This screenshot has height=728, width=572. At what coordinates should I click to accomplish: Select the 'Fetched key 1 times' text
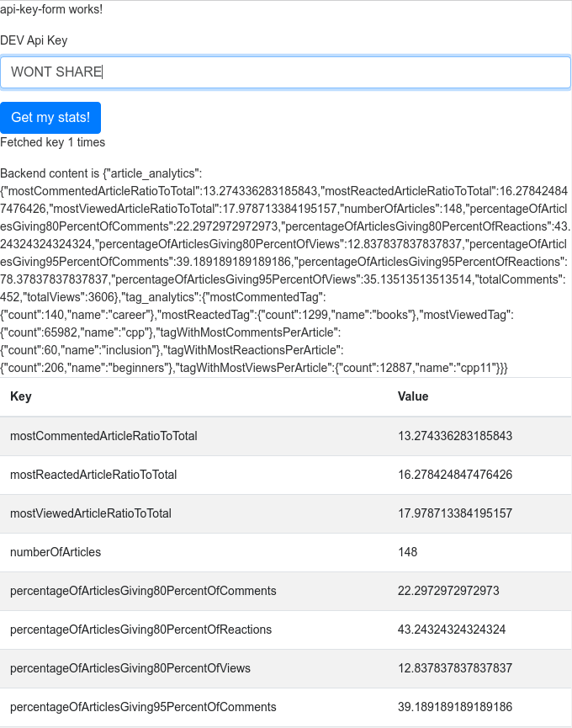(52, 142)
